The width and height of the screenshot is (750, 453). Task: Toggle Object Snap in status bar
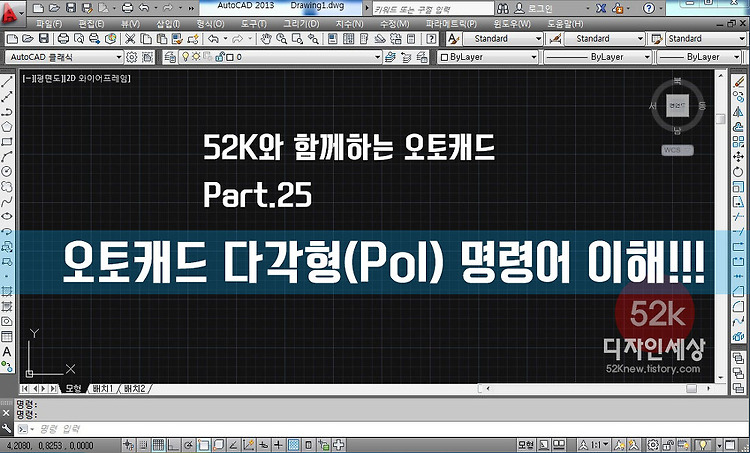click(x=203, y=445)
